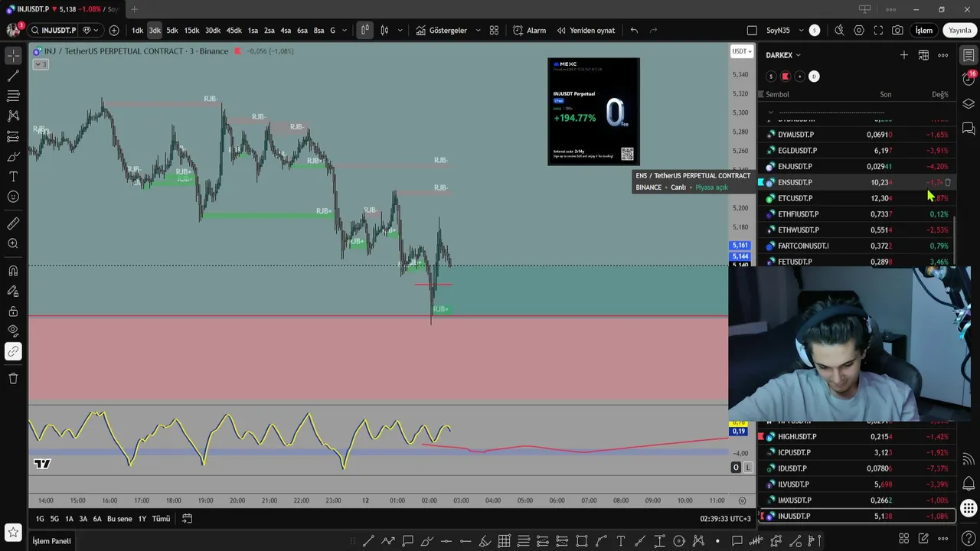Image resolution: width=980 pixels, height=551 pixels.
Task: Switch to G daily timeframe
Action: pos(332,31)
